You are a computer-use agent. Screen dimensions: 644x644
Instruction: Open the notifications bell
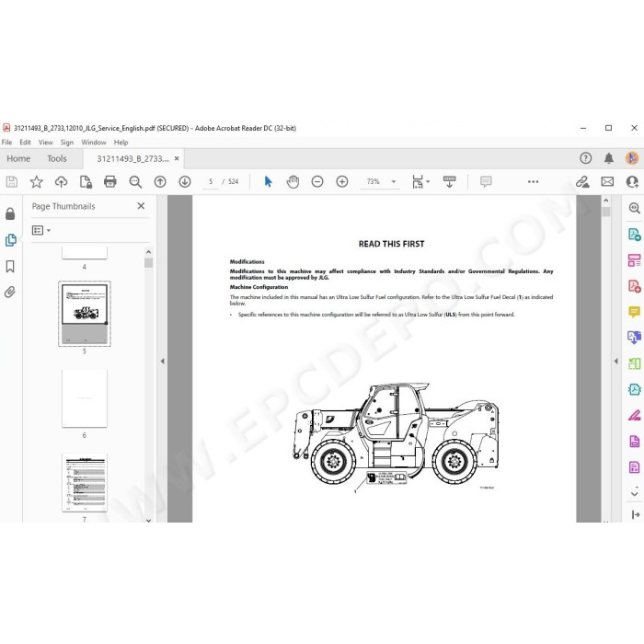[x=609, y=158]
